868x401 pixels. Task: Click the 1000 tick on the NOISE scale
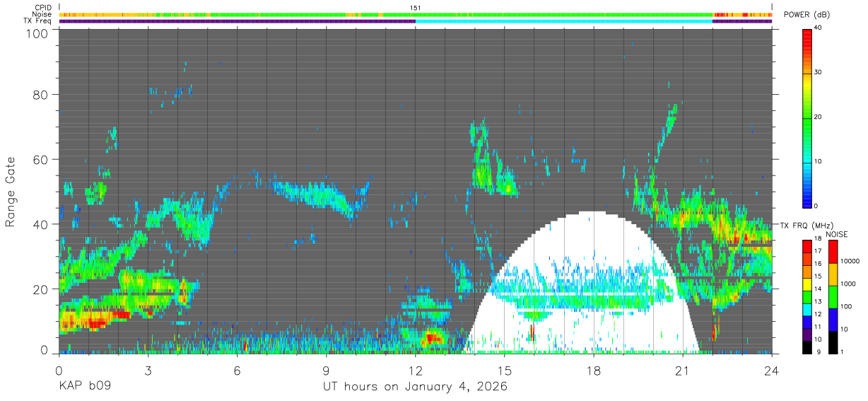[x=848, y=284]
